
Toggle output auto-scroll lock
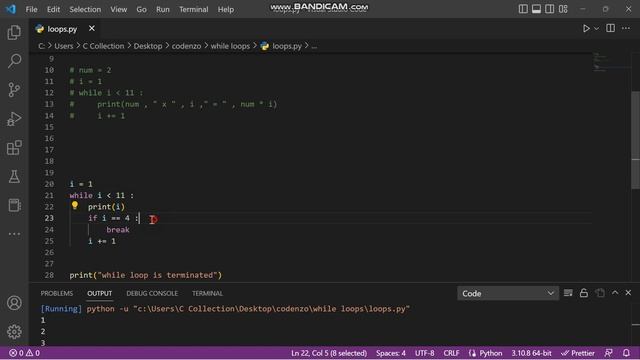tap(584, 293)
